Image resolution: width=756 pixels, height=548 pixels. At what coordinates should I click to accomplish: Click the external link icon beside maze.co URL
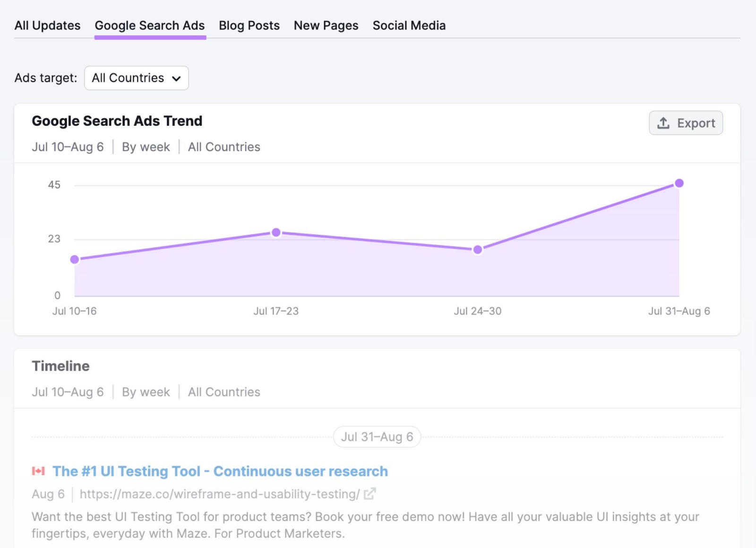[369, 494]
